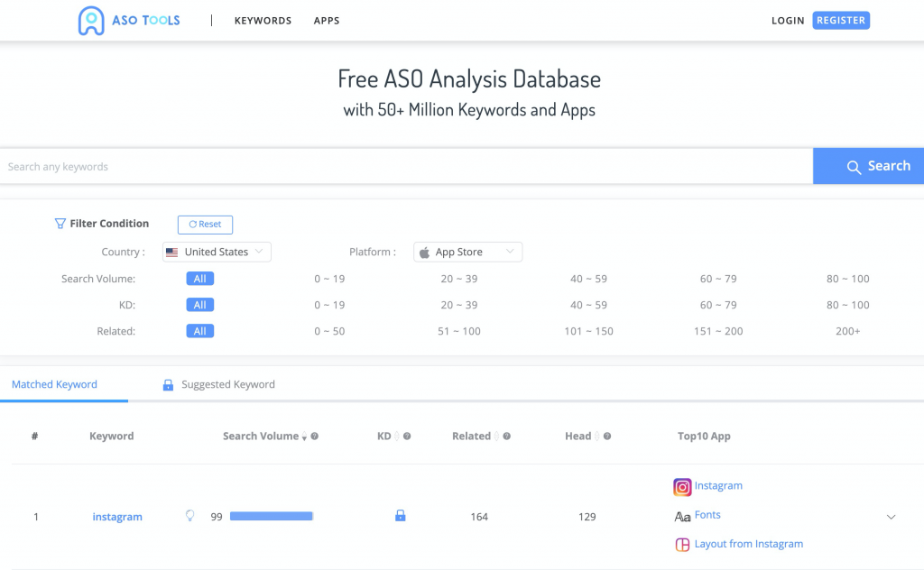Click the lightbulb icon beside instagram keyword
Viewport: 924px width, 570px height.
pyautogui.click(x=189, y=516)
